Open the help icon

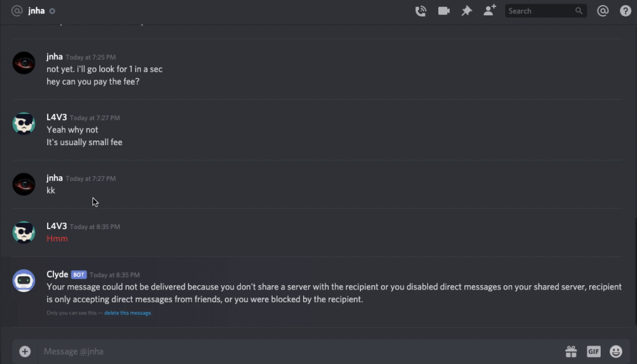click(x=626, y=11)
